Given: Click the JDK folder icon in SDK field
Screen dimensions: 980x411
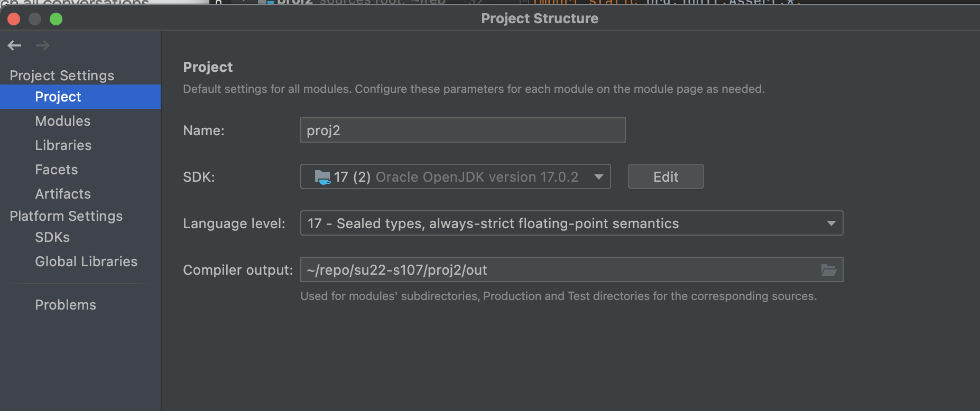Looking at the screenshot, I should click(322, 177).
